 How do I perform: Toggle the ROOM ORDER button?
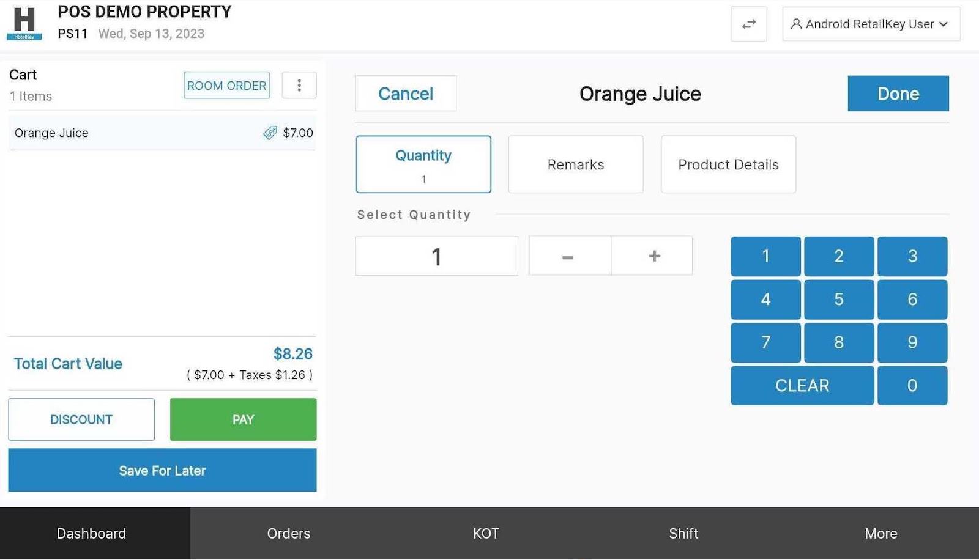pyautogui.click(x=226, y=86)
